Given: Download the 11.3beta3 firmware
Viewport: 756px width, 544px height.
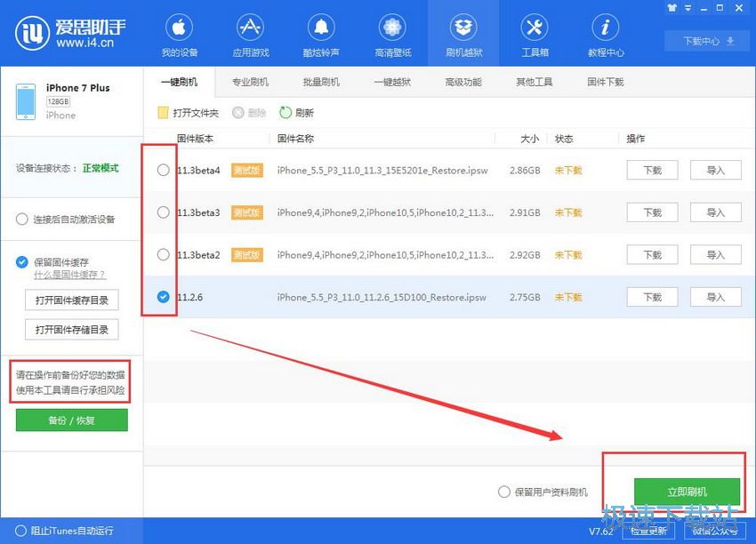Looking at the screenshot, I should tap(652, 212).
